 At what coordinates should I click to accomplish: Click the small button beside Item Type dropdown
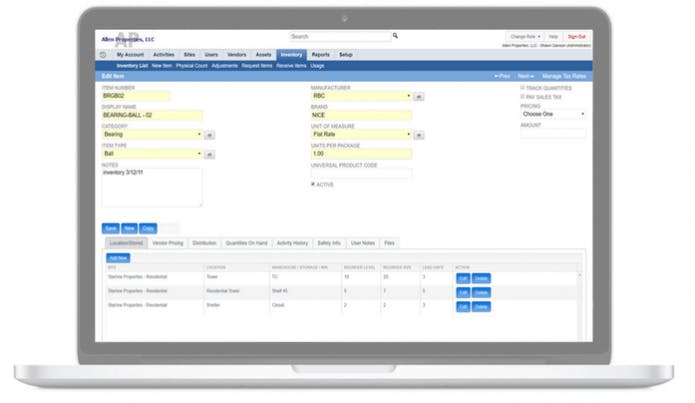click(x=209, y=155)
